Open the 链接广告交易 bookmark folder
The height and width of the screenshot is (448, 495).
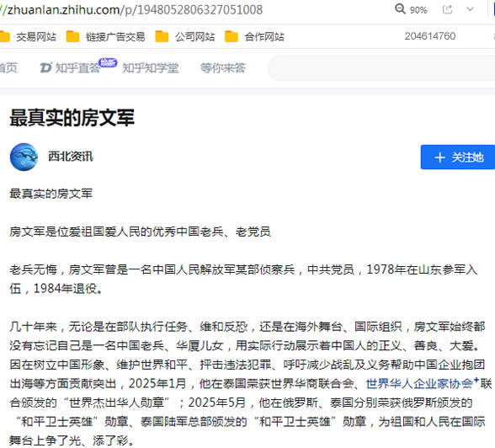coord(105,36)
